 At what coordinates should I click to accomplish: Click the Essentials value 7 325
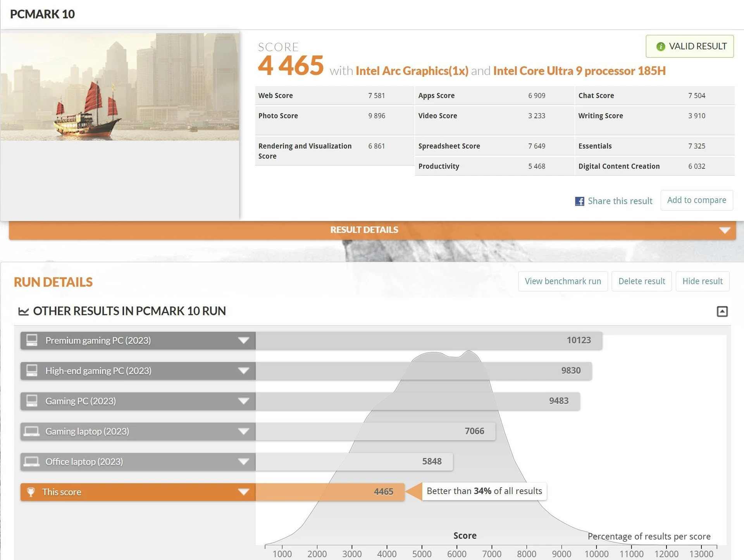tap(696, 146)
